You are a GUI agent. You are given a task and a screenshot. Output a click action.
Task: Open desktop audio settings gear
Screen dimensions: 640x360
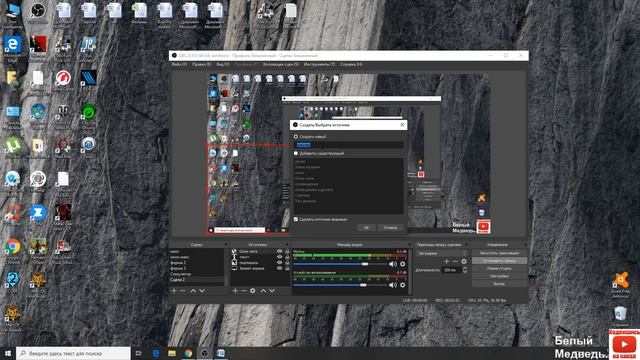point(402,285)
